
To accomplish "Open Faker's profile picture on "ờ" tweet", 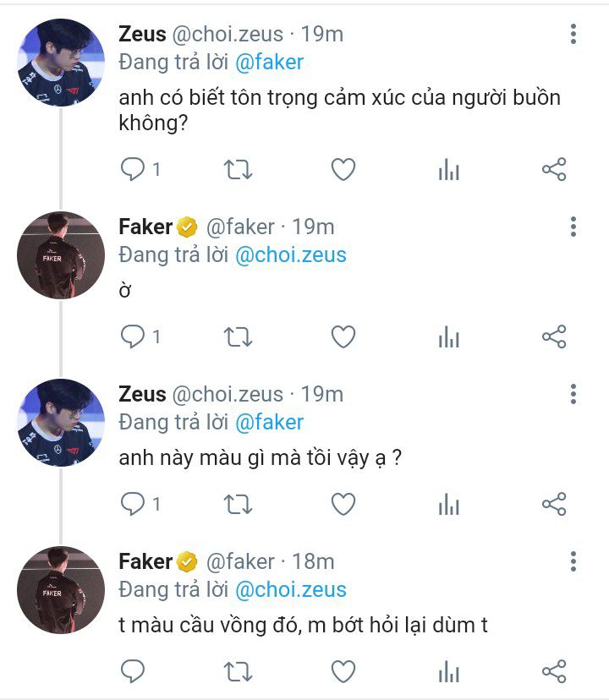I will point(61,255).
